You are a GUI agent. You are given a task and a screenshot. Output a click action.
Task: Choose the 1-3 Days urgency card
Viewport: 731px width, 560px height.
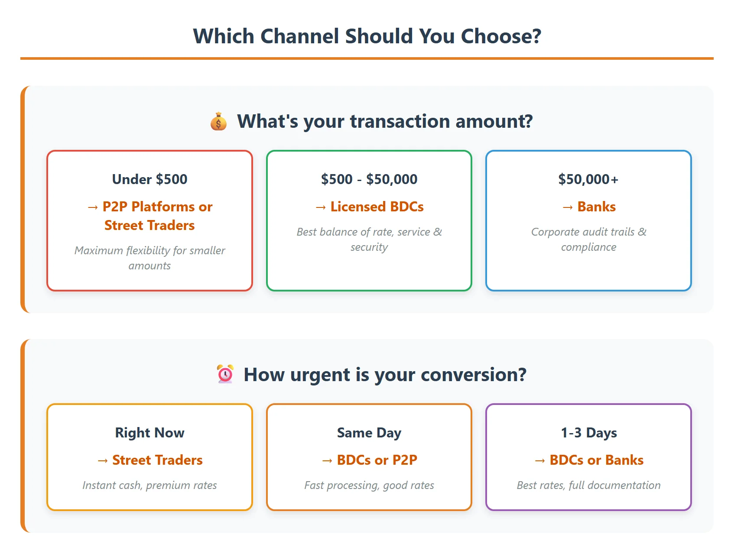pos(588,457)
